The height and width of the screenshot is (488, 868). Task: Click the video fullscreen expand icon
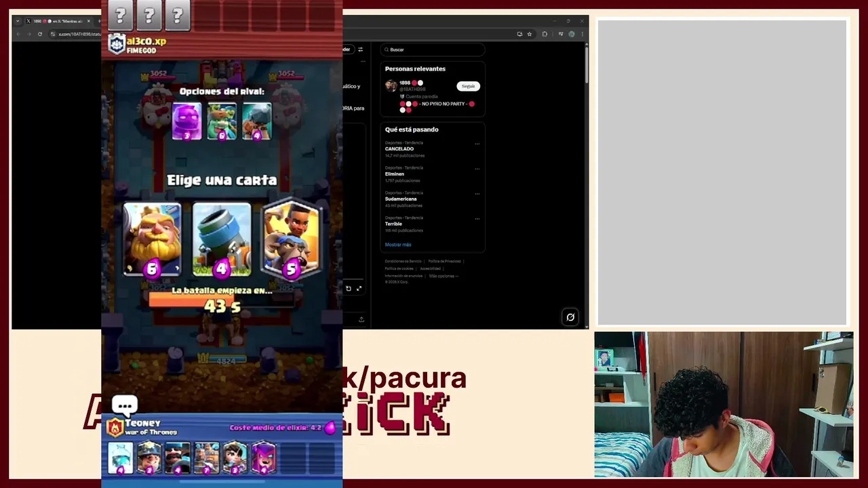point(359,289)
